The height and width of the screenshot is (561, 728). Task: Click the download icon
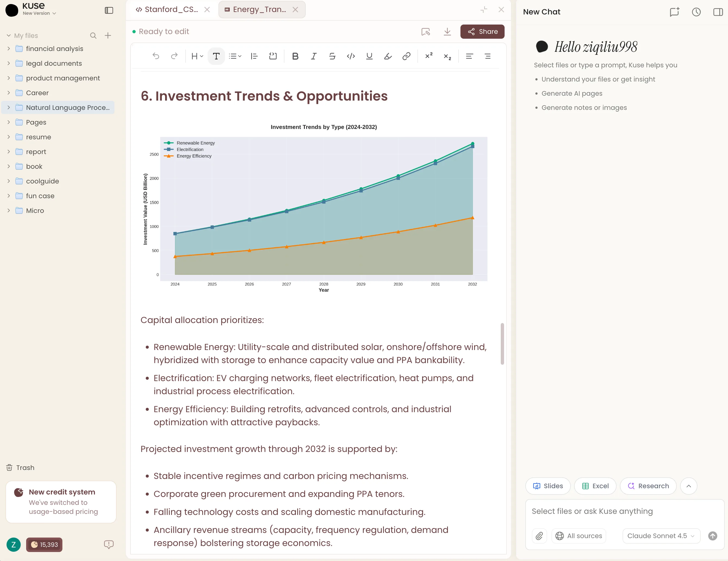[x=447, y=31]
